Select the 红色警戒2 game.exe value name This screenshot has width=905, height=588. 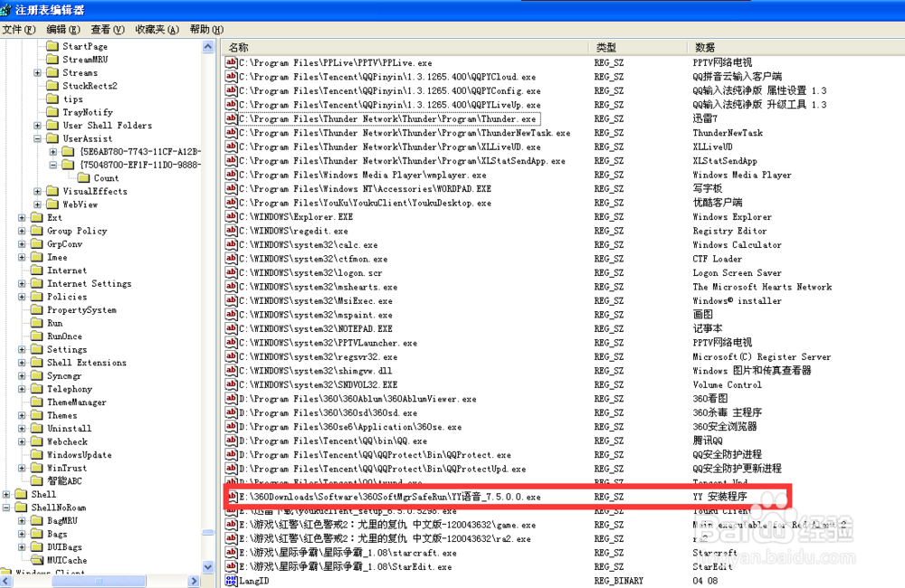387,525
